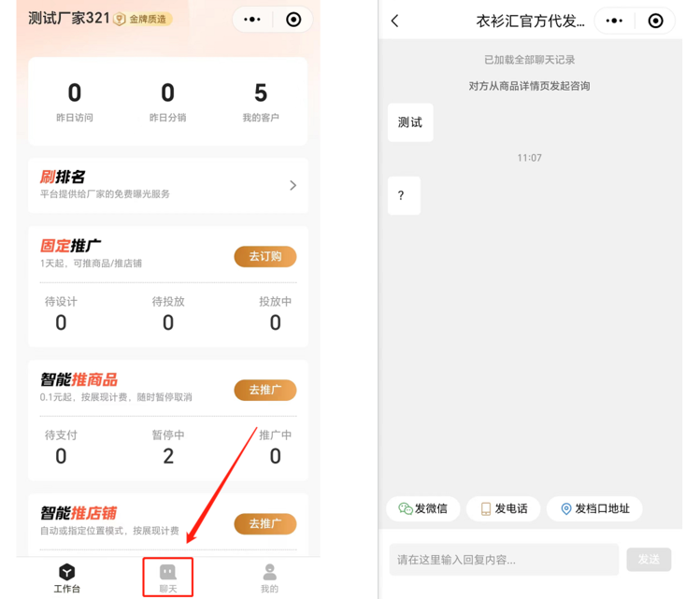
Task: Click the 11:07 timestamp in chat
Action: 530,158
